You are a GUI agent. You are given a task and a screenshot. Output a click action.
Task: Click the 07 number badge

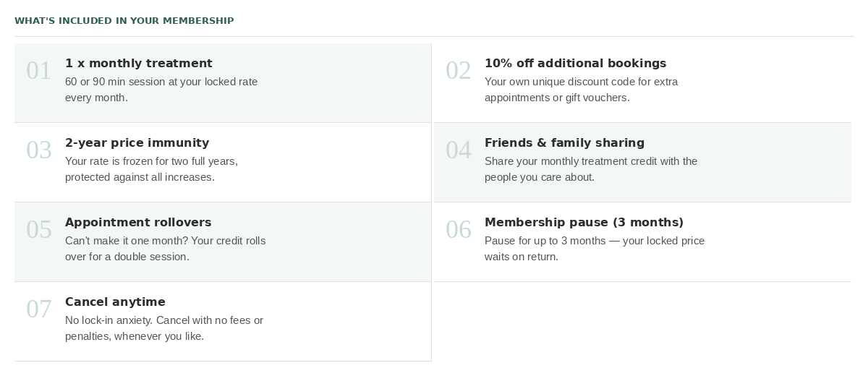[39, 309]
